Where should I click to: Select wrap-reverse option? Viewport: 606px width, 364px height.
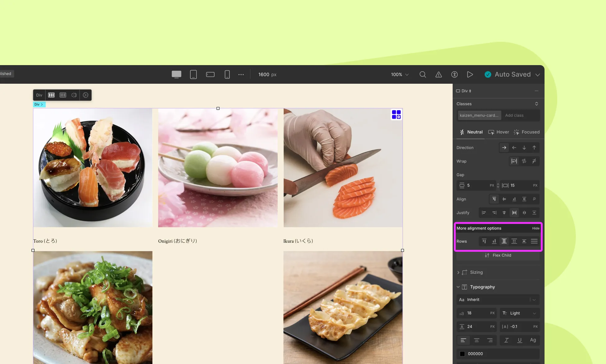(524, 161)
